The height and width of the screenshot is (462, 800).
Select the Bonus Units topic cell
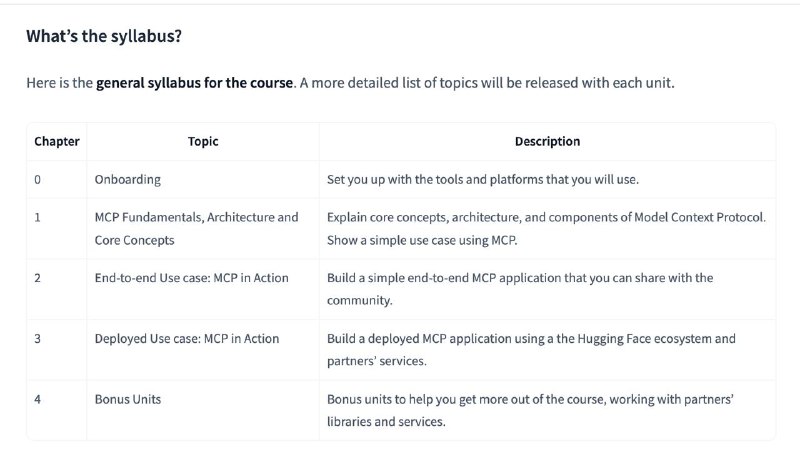(203, 410)
